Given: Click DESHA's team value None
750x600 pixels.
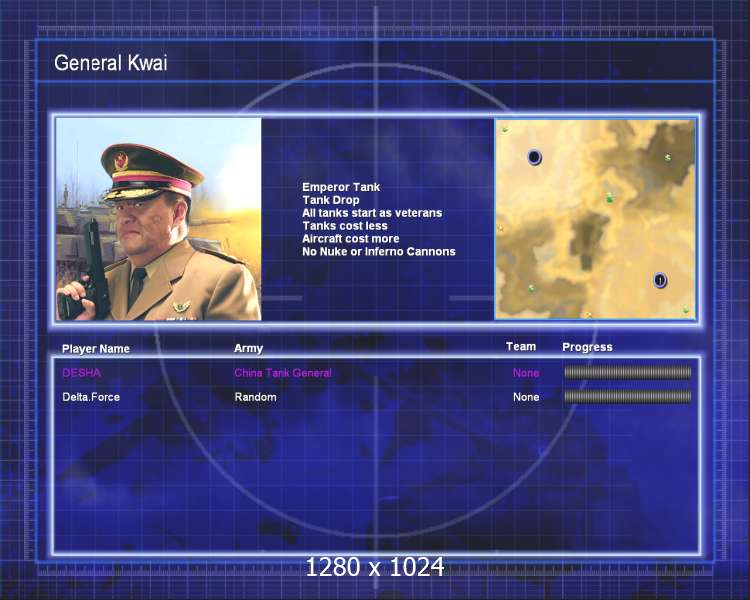Looking at the screenshot, I should tap(526, 373).
